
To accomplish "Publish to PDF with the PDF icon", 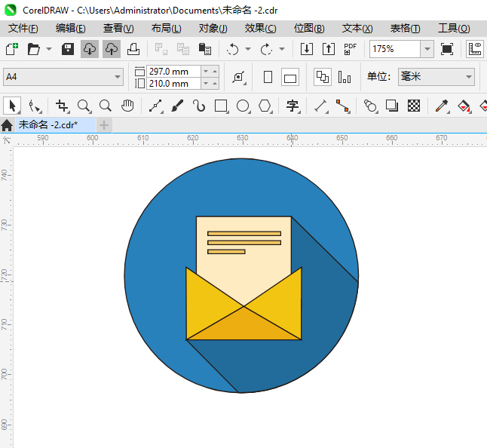I will (350, 49).
